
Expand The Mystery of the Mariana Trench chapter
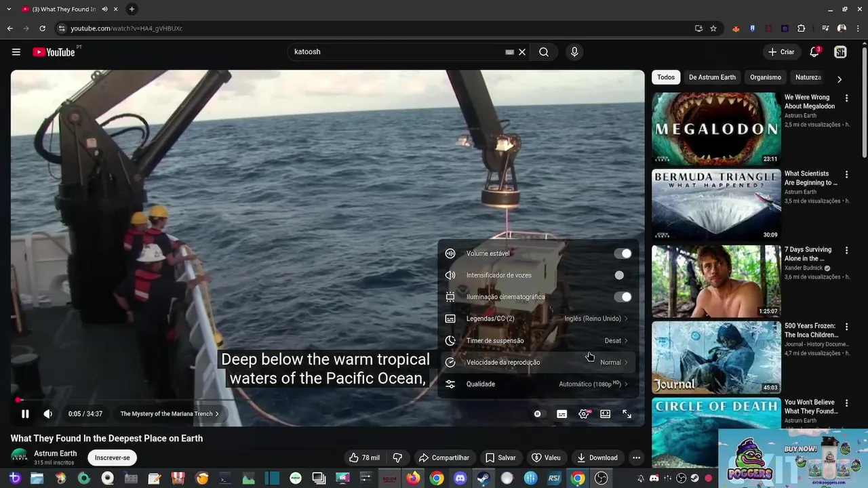click(170, 414)
